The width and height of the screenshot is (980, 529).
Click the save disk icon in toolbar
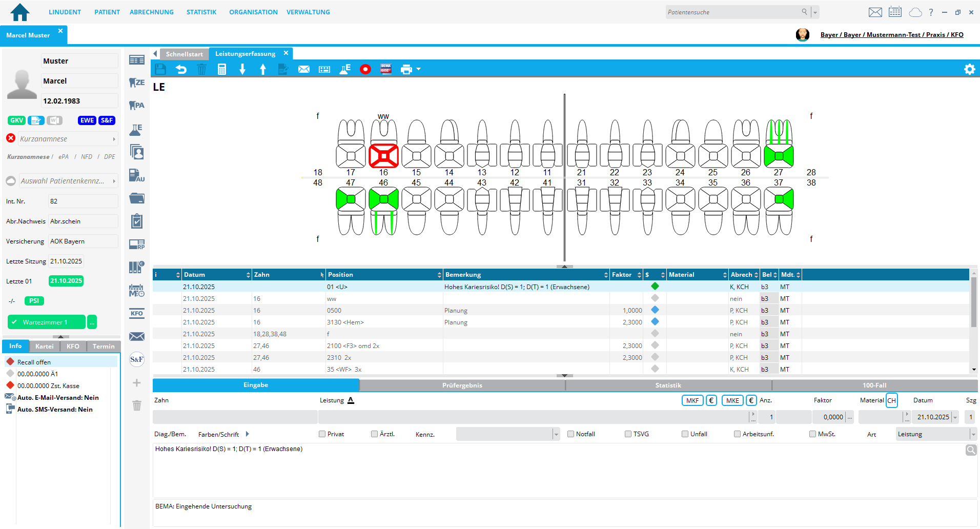pos(160,69)
